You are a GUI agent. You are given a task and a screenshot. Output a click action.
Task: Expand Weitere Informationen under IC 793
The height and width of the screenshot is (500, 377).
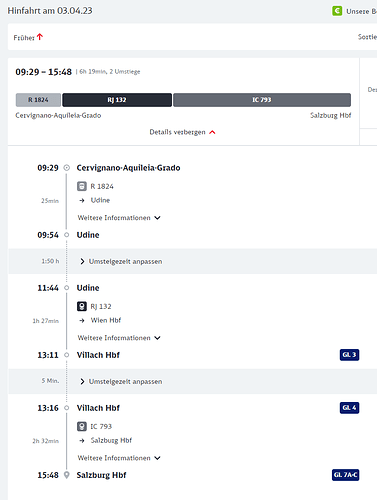pyautogui.click(x=119, y=458)
